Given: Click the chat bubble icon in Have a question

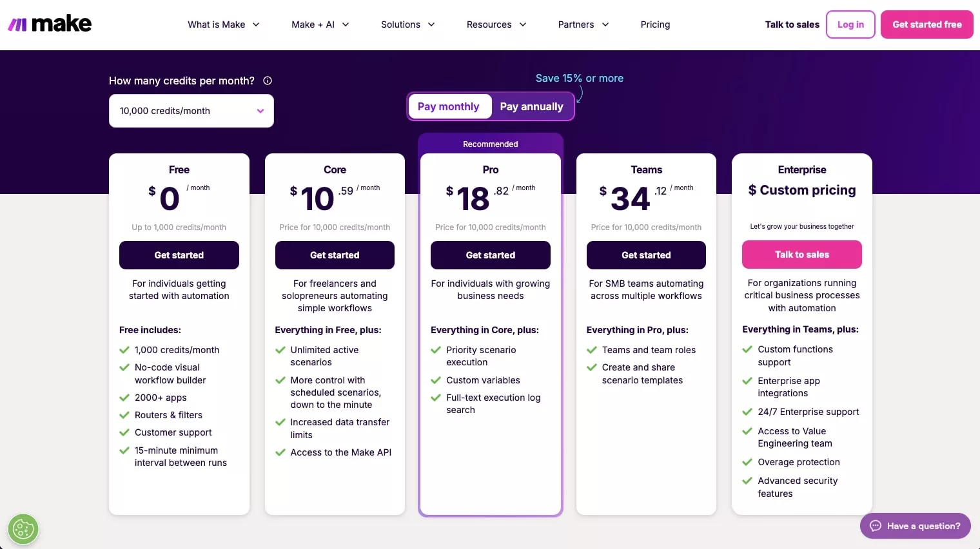Looking at the screenshot, I should point(876,526).
